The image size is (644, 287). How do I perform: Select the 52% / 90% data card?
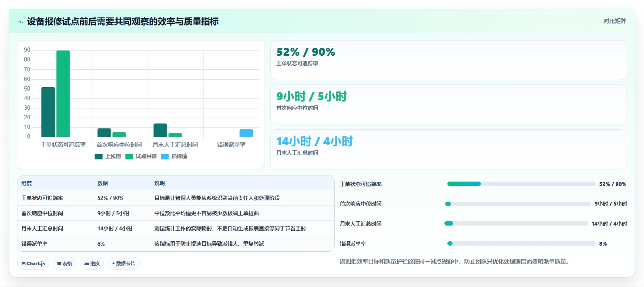tap(449, 60)
